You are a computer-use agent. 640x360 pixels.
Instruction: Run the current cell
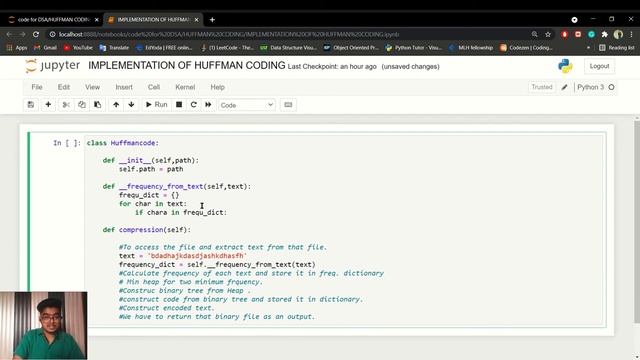point(157,105)
